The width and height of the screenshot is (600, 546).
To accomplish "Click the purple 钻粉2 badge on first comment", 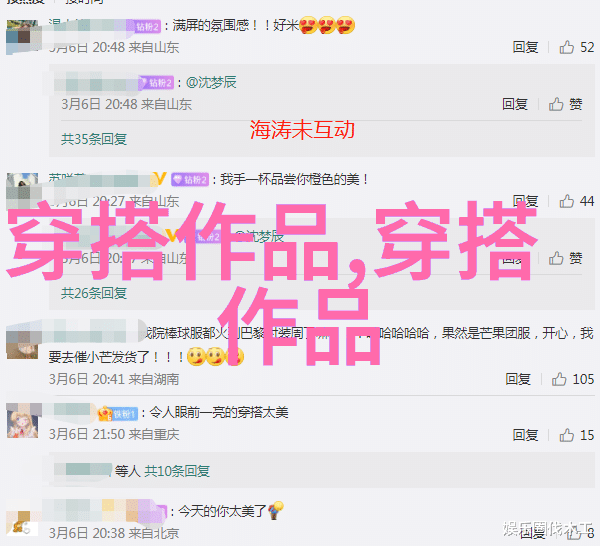I will tap(147, 26).
